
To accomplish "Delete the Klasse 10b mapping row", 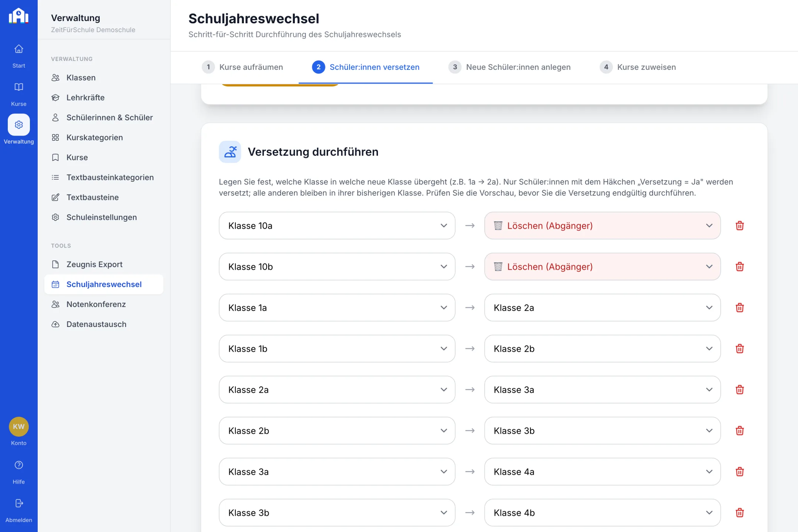I will pos(740,267).
